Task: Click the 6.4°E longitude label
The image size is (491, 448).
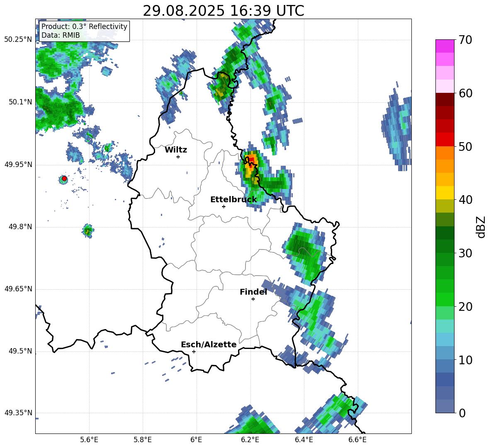Action: click(304, 440)
